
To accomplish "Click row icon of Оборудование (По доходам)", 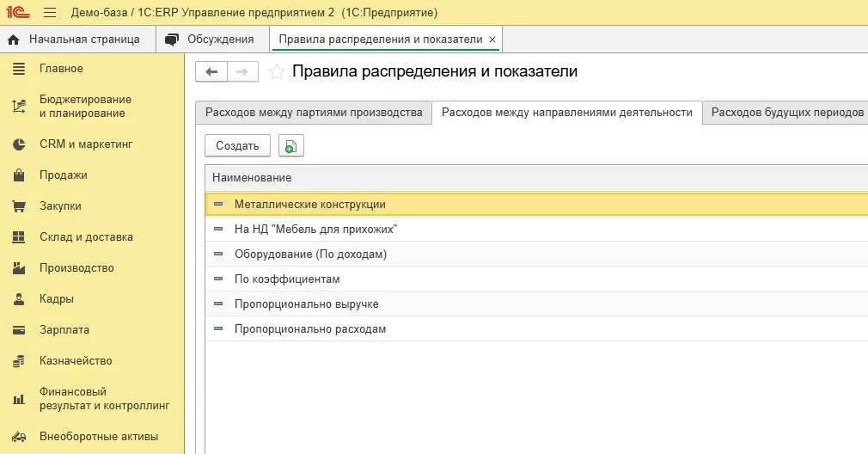I will coord(218,255).
